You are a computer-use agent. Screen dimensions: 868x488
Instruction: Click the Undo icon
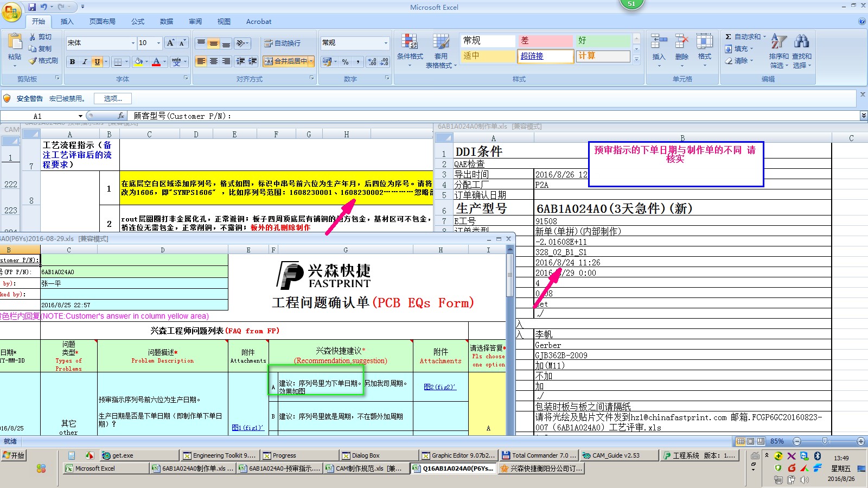pos(43,7)
